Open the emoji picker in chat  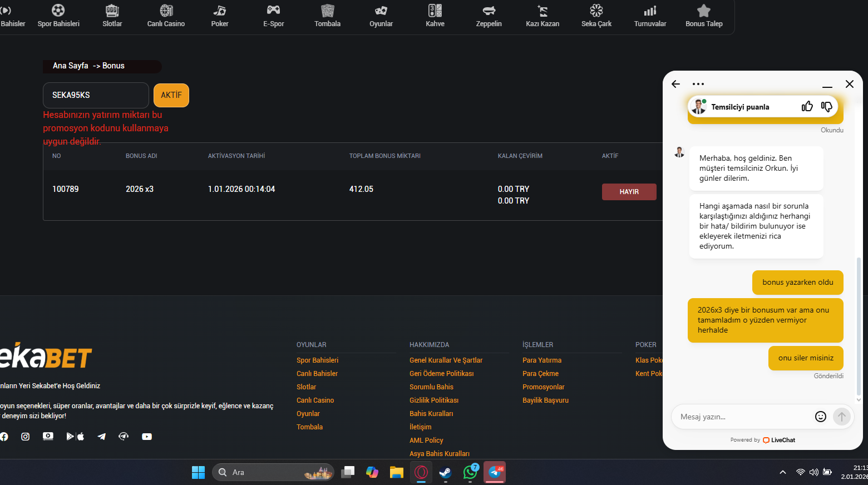click(821, 417)
